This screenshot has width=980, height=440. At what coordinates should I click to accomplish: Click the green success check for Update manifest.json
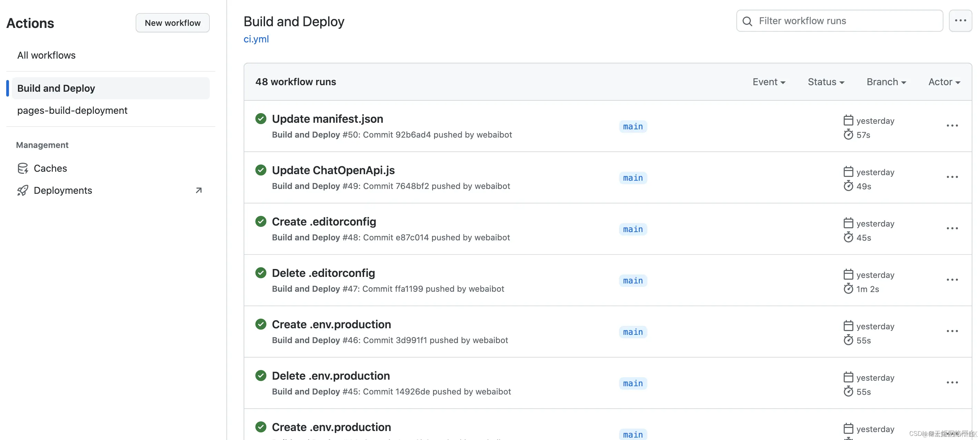pos(261,119)
